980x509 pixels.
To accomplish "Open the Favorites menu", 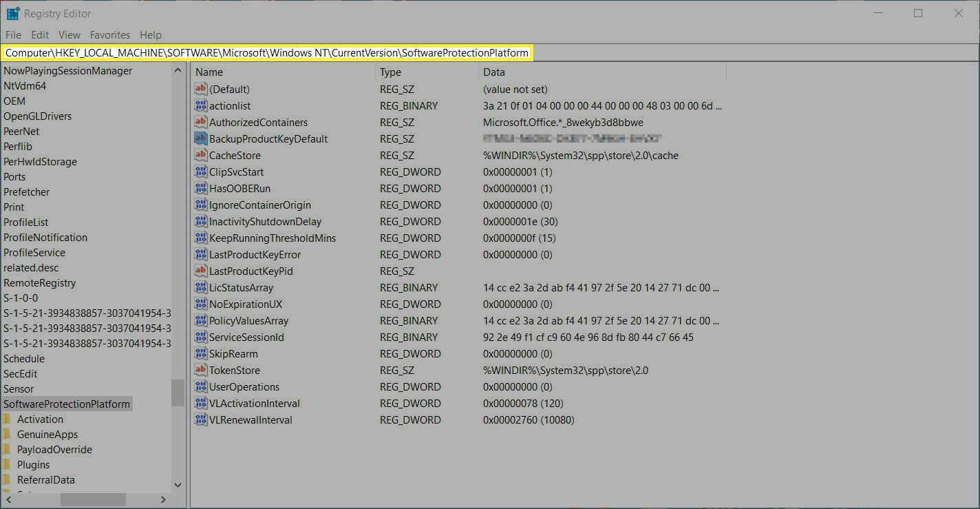I will tap(109, 34).
